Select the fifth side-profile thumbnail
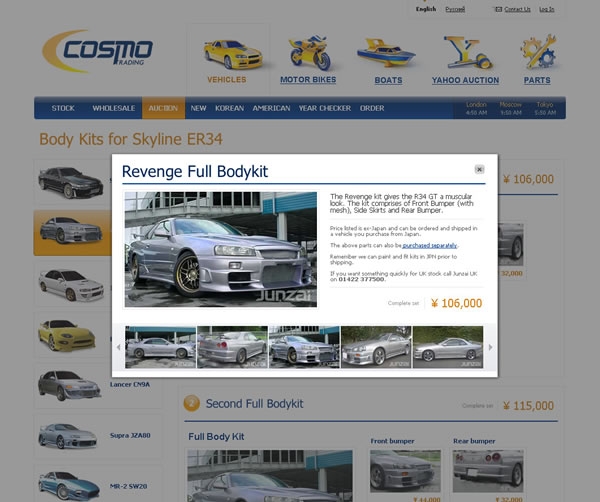This screenshot has height=502, width=600. (448, 347)
